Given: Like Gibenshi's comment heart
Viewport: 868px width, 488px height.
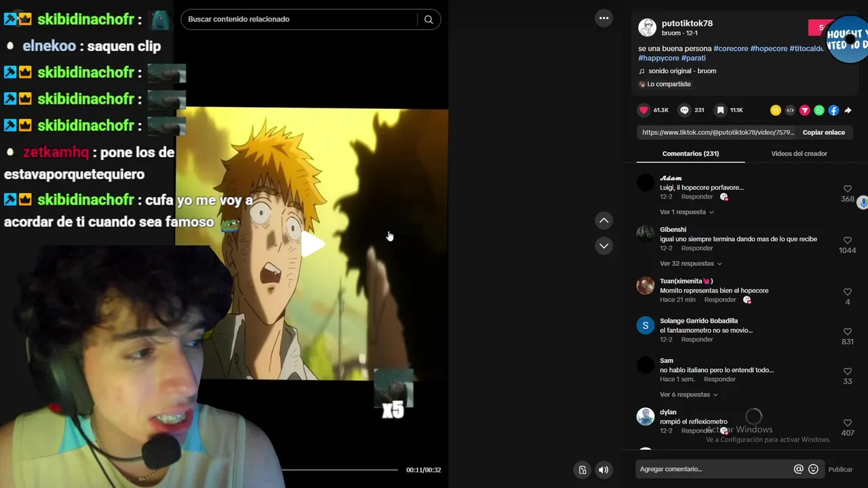Looking at the screenshot, I should pos(847,241).
